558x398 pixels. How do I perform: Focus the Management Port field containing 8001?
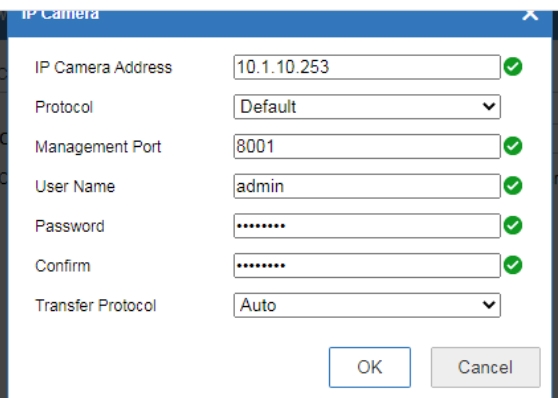[x=367, y=146]
